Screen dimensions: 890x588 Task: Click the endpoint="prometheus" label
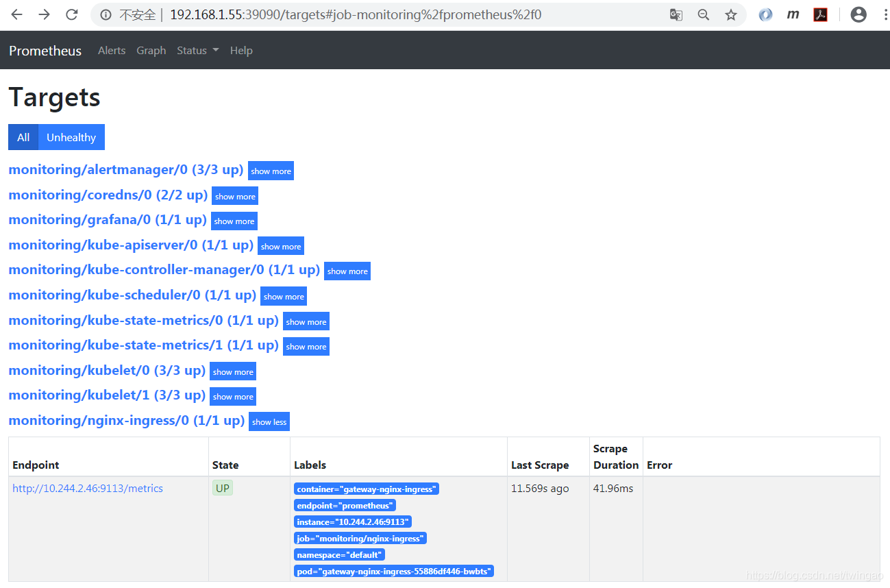345,506
